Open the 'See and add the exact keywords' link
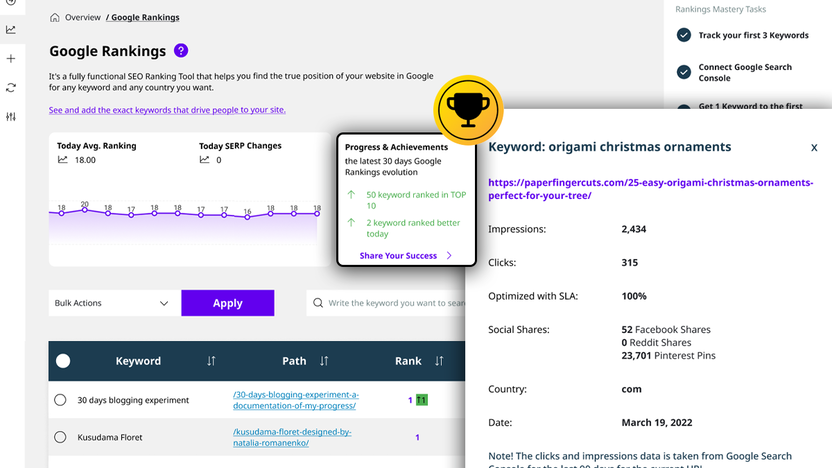 167,110
